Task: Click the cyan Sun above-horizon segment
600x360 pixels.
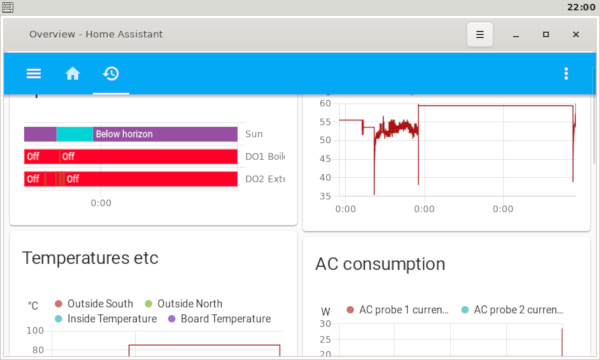Action: 75,134
